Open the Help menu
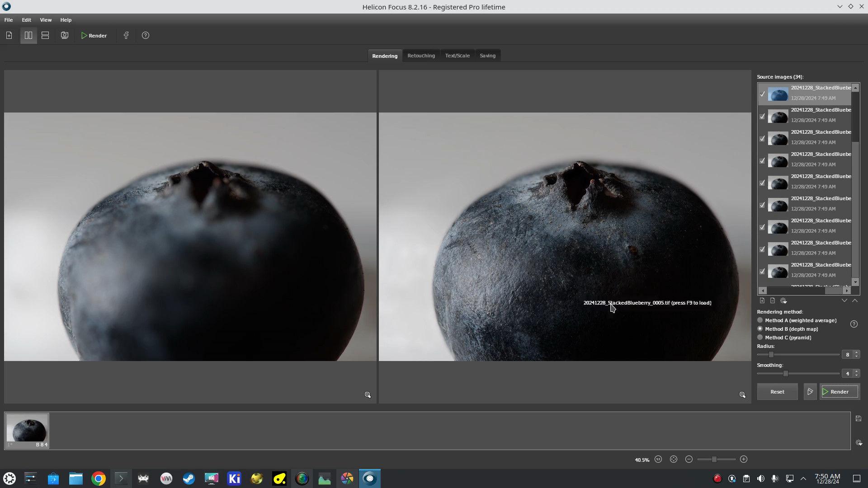The image size is (868, 488). pos(66,20)
